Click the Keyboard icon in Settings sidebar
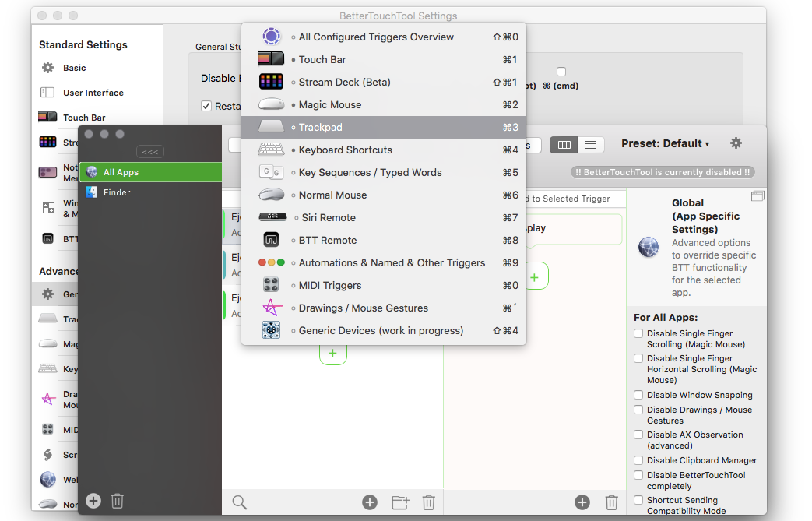The image size is (812, 521). [x=47, y=368]
